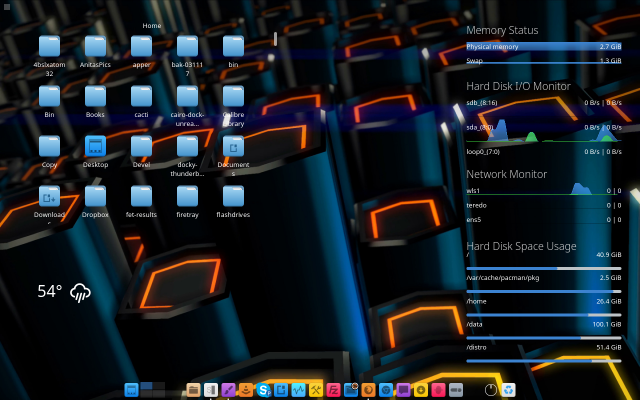Open the trash icon in the dock
The width and height of the screenshot is (640, 400).
tap(509, 389)
